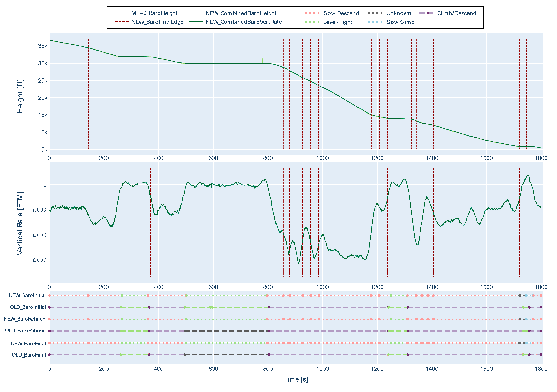Click the dark Unknown segment in OLD_BaroFinal row
This screenshot has height=392, width=557.
point(227,355)
